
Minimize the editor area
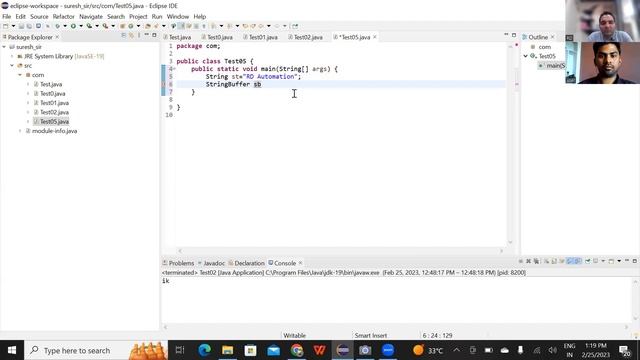tap(506, 35)
